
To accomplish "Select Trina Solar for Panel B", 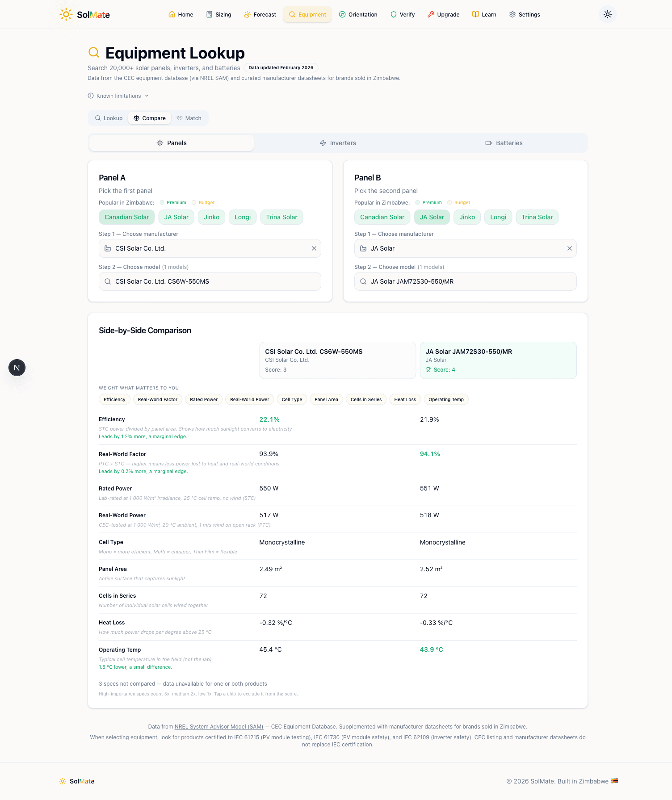I will point(537,217).
